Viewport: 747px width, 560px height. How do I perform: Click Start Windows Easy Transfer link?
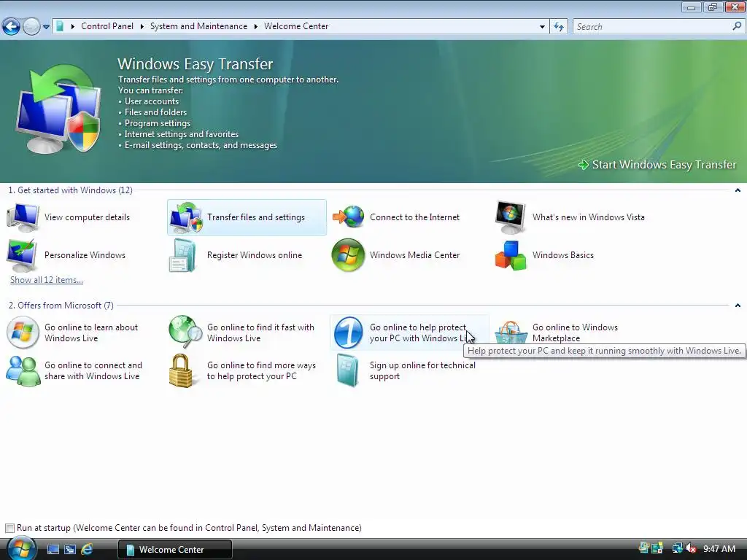click(657, 165)
